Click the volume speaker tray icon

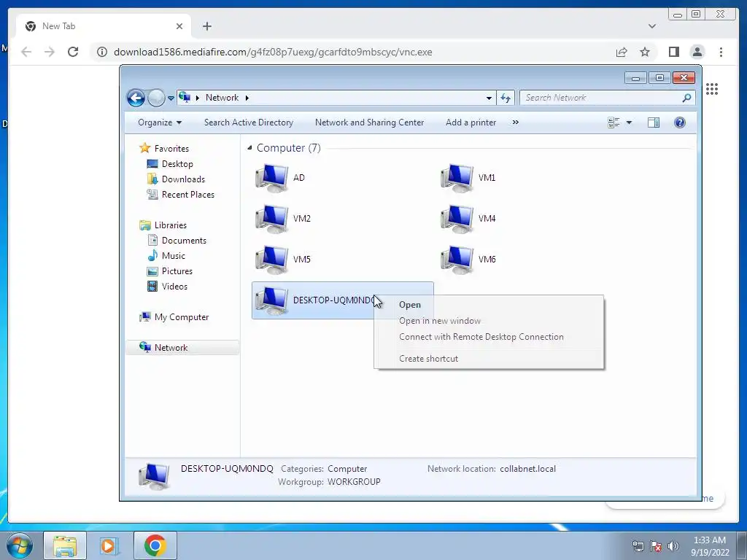coord(673,546)
